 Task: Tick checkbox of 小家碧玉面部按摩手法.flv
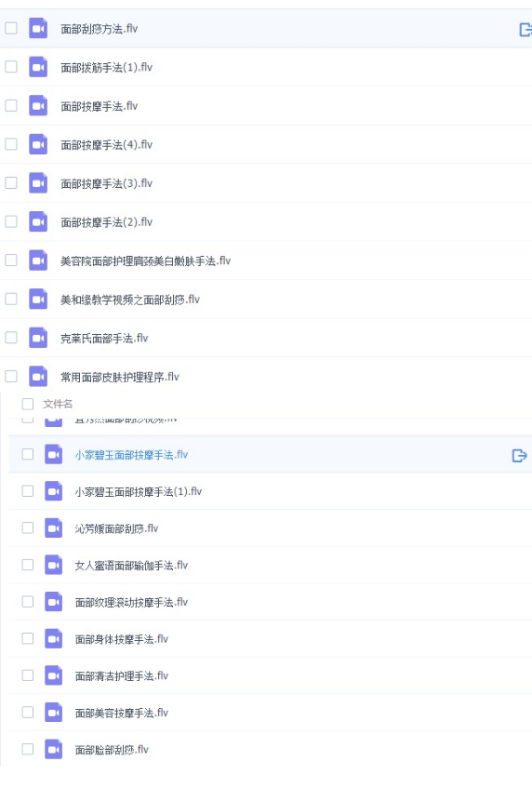coord(28,454)
